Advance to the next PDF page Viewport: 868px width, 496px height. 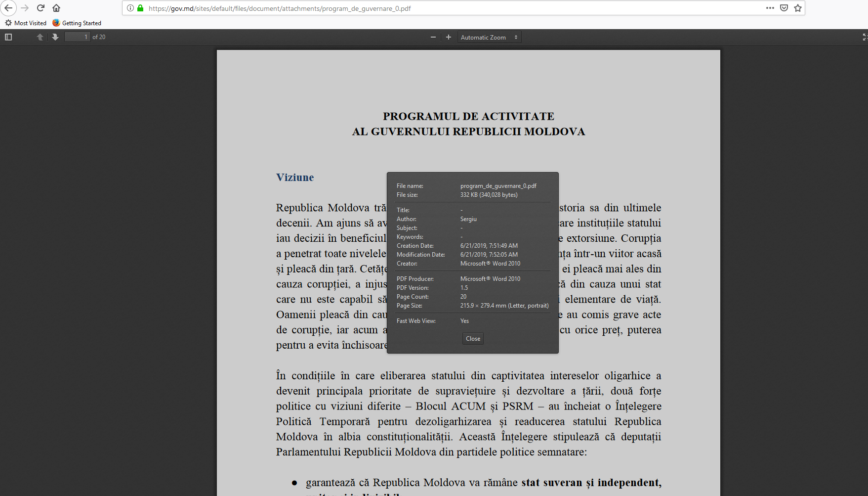pos(55,37)
